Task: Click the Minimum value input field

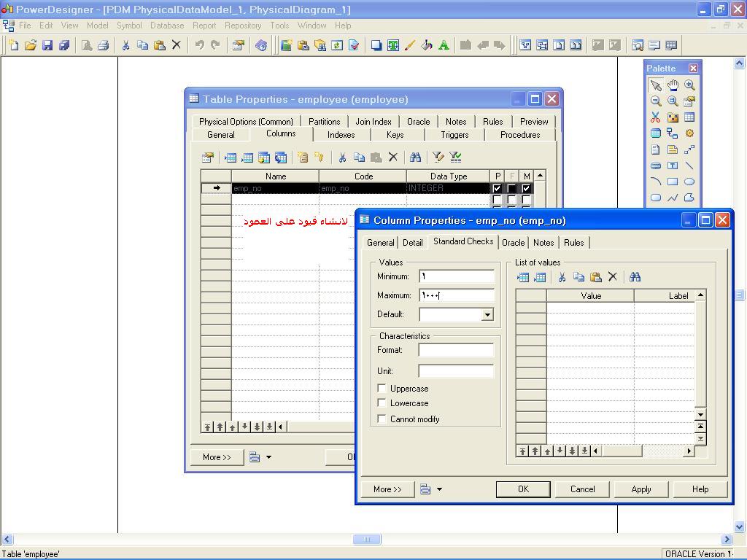Action: coord(457,276)
